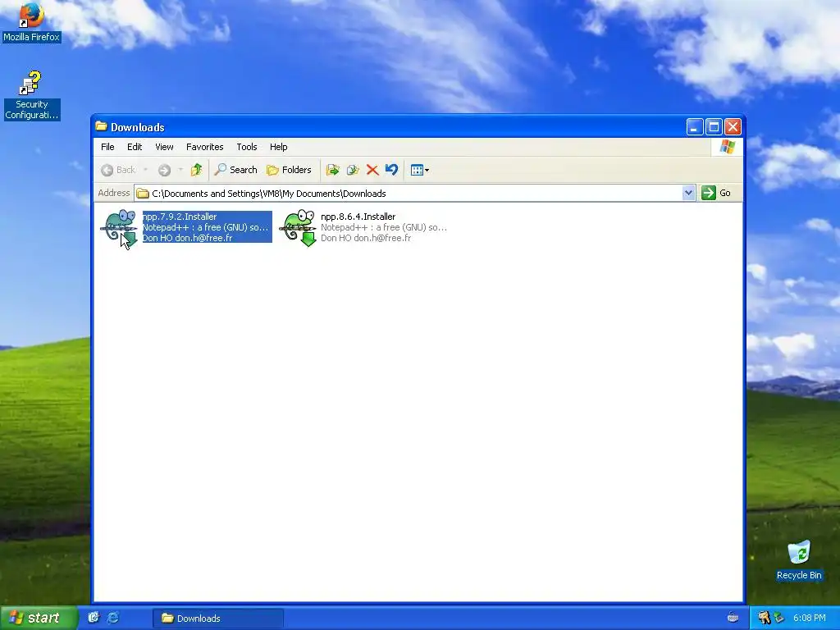This screenshot has height=630, width=840.
Task: Open the Edit menu
Action: (135, 147)
